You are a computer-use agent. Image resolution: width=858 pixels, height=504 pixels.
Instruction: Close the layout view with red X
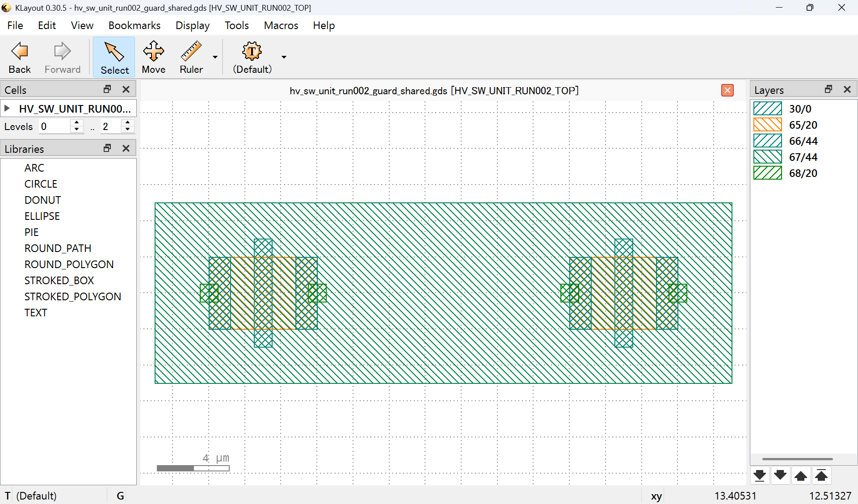(x=727, y=90)
